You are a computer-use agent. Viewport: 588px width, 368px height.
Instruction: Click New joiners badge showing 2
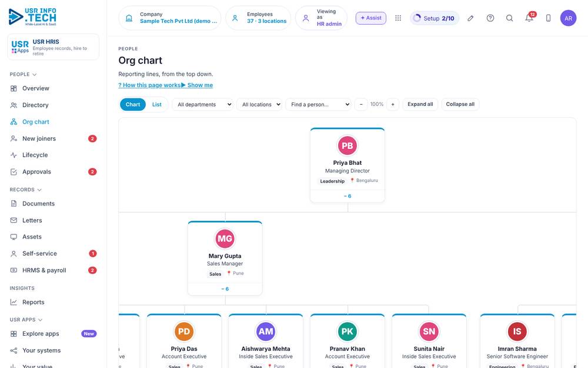92,138
